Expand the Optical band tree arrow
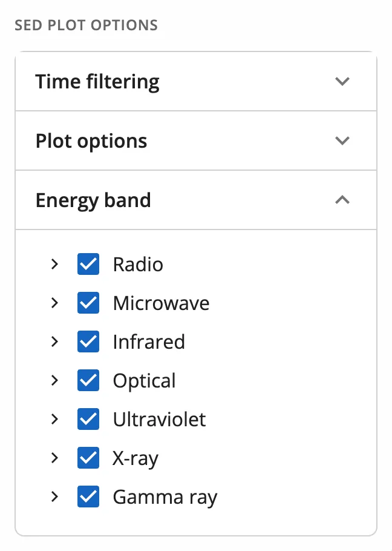This screenshot has width=392, height=551. (54, 380)
